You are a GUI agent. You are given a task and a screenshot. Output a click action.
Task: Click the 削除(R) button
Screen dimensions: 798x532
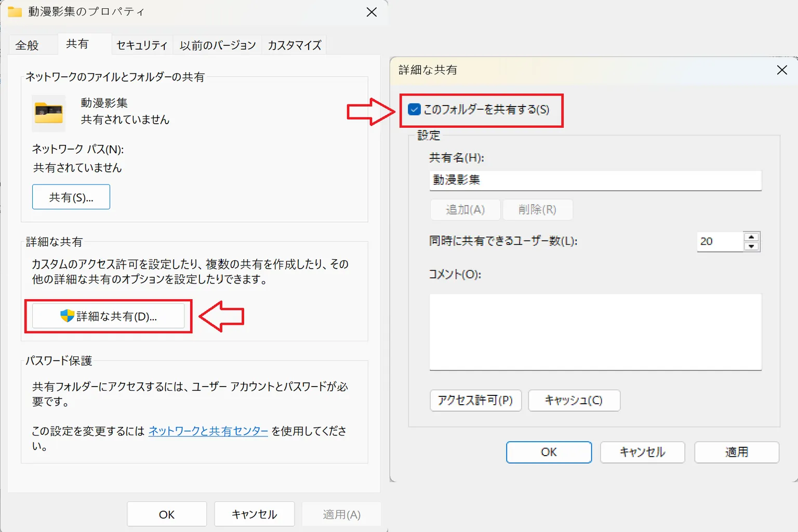pyautogui.click(x=538, y=209)
